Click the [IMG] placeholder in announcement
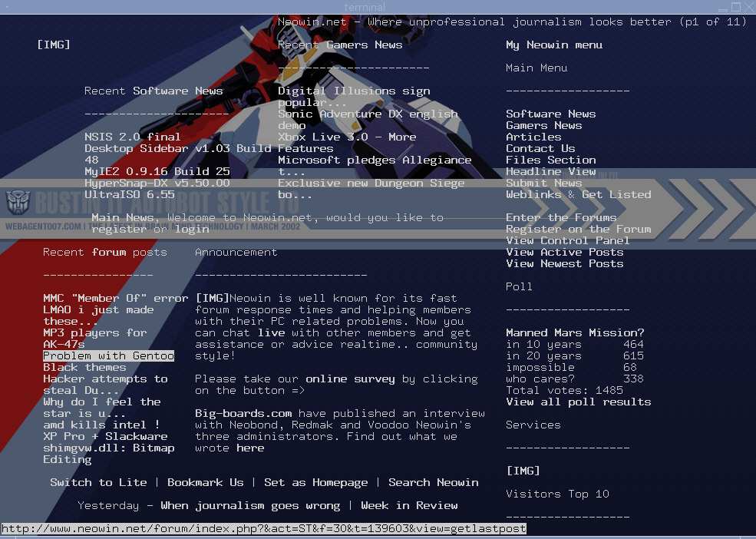756x539 pixels. (212, 298)
